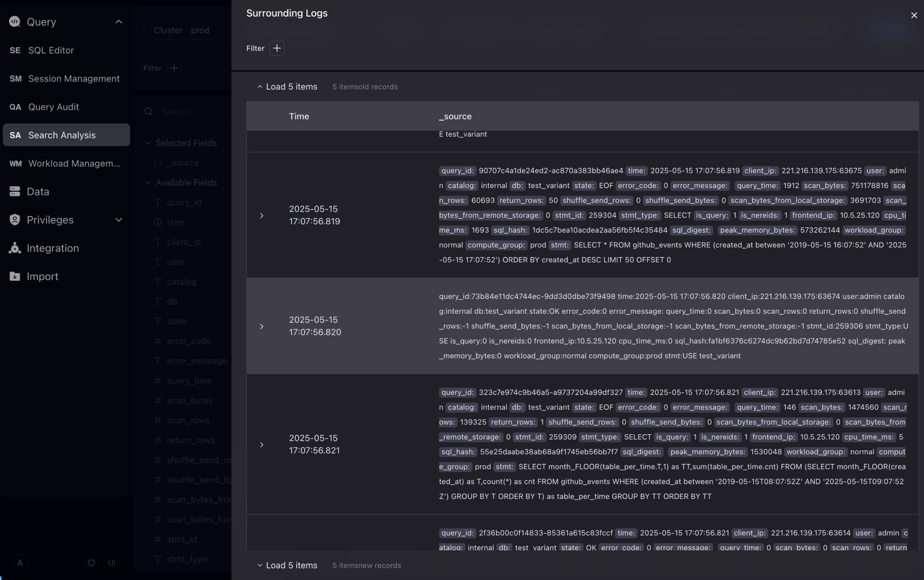Add a filter with the plus icon

point(277,48)
